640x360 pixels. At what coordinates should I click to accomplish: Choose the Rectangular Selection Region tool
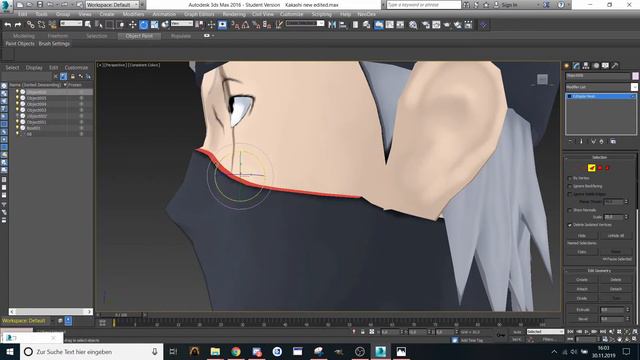coord(109,25)
